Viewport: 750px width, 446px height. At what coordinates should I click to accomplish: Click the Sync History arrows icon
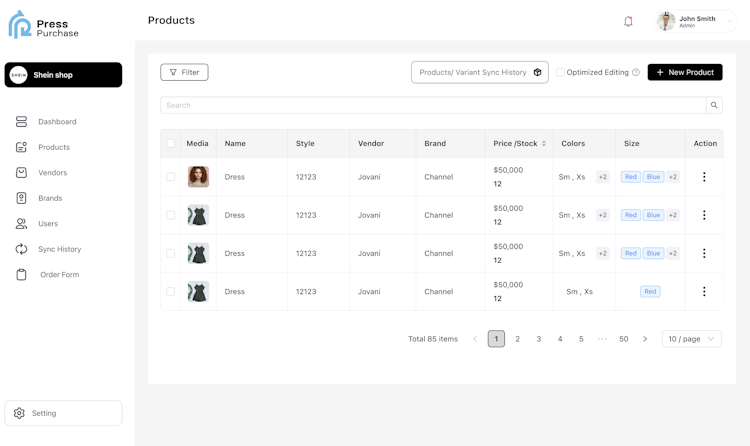tap(21, 249)
